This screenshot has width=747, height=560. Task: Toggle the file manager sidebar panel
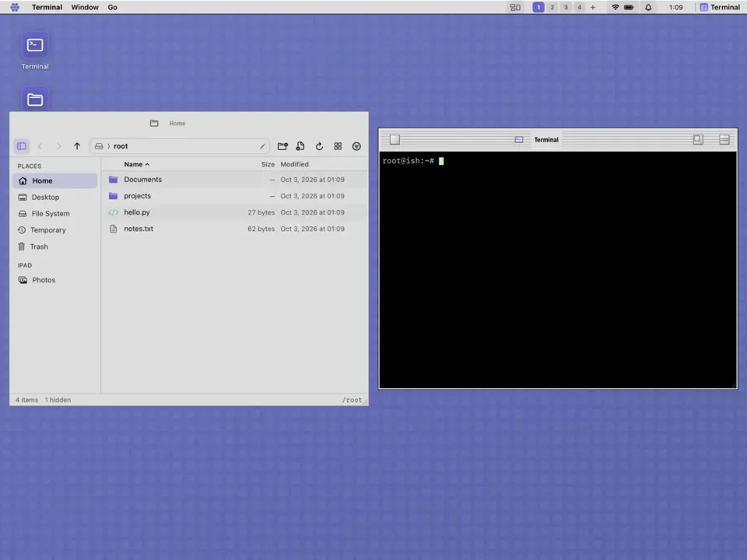22,146
